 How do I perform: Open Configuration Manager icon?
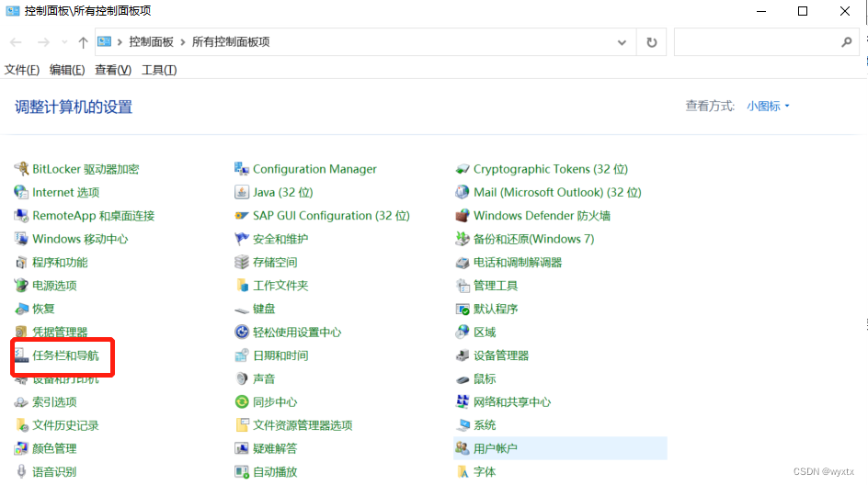pos(241,169)
